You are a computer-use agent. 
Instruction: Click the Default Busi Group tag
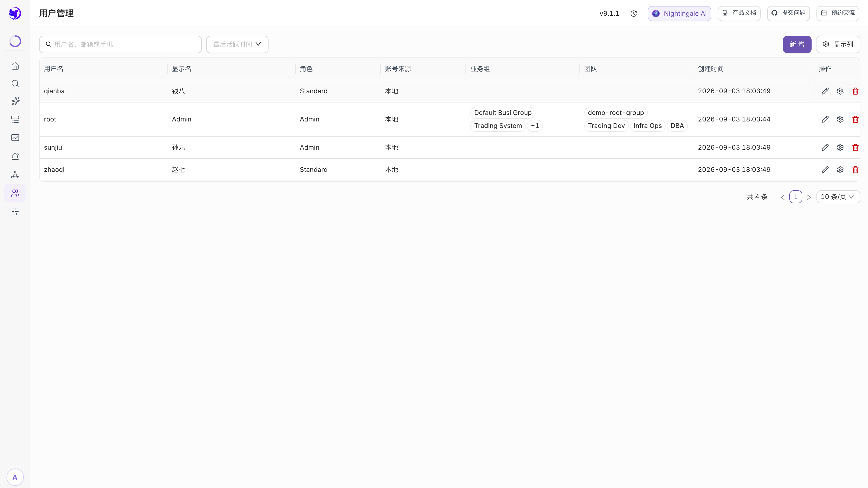(503, 113)
